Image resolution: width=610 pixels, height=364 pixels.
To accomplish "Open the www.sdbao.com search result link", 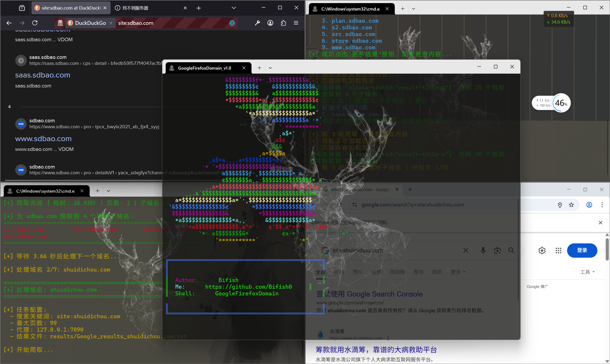I will (x=43, y=138).
